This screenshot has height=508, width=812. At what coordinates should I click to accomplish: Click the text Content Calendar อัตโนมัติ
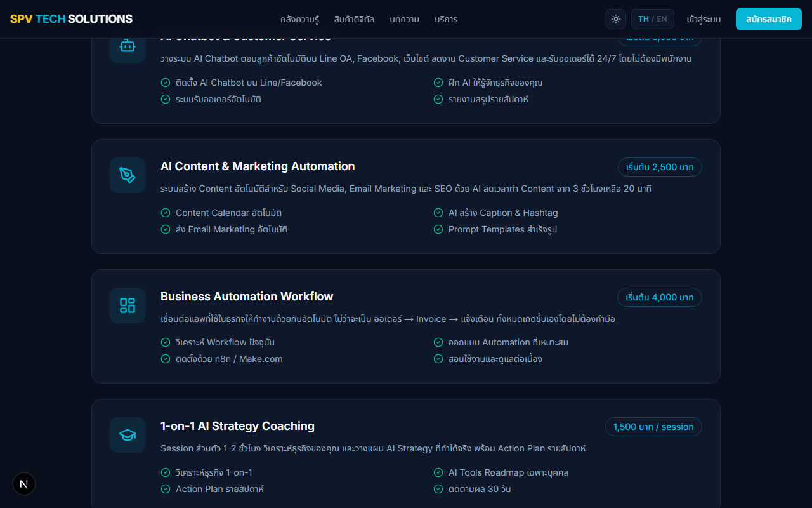point(228,213)
